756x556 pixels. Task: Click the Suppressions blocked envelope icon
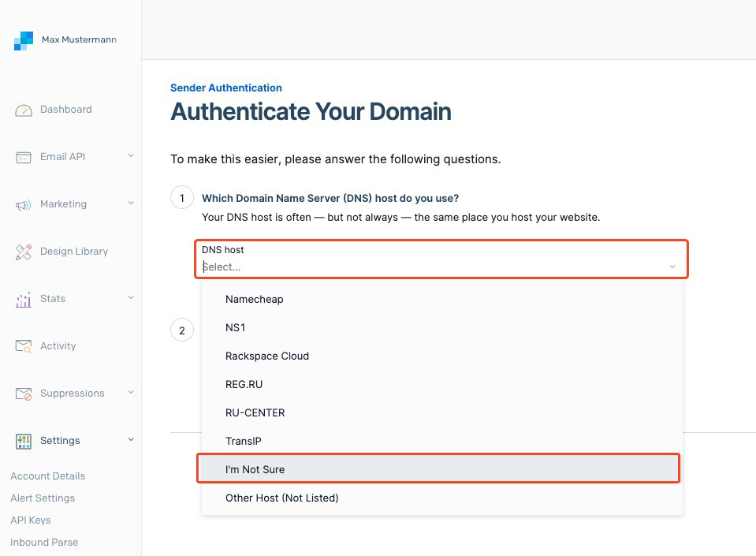(24, 394)
